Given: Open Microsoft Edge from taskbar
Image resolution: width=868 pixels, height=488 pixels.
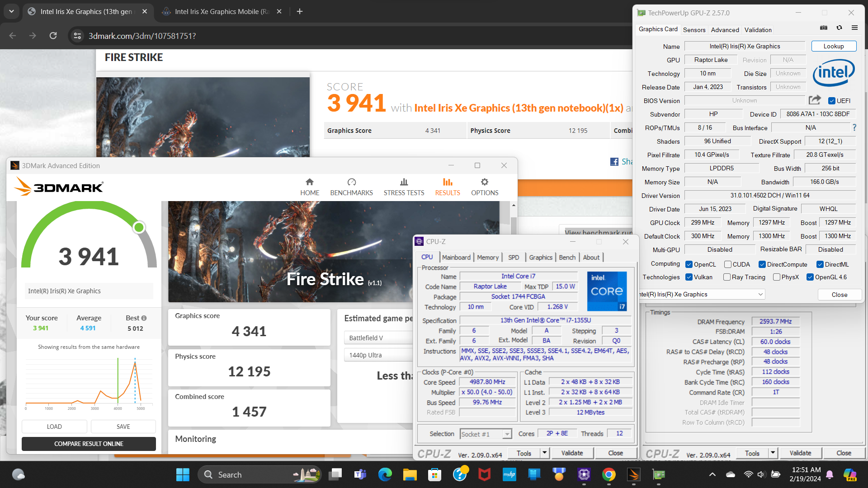Looking at the screenshot, I should tap(385, 474).
